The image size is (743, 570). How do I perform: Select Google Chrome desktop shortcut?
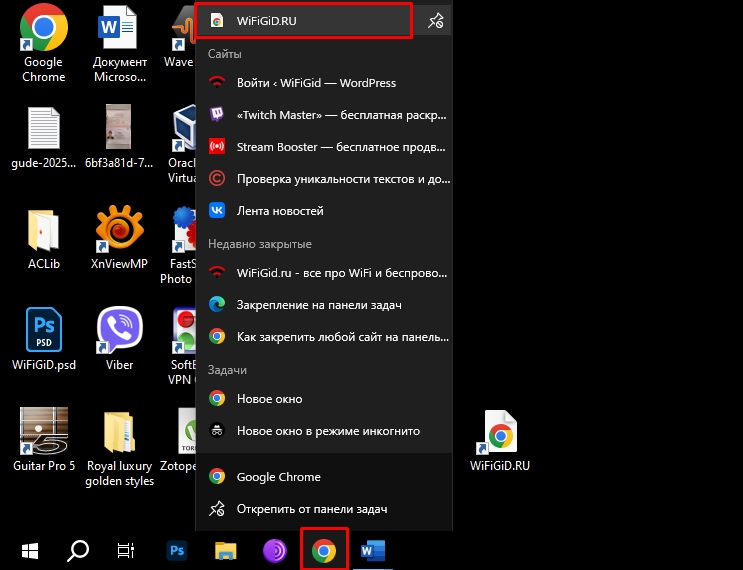click(44, 43)
